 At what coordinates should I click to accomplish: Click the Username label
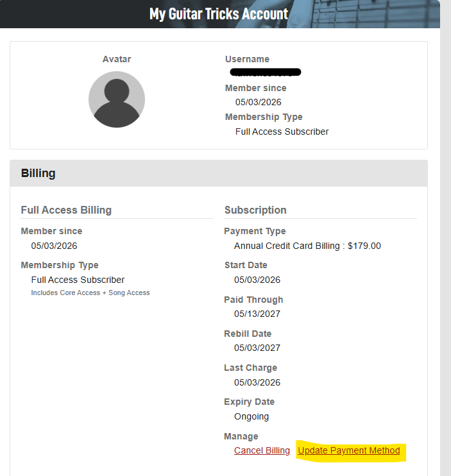[x=247, y=59]
